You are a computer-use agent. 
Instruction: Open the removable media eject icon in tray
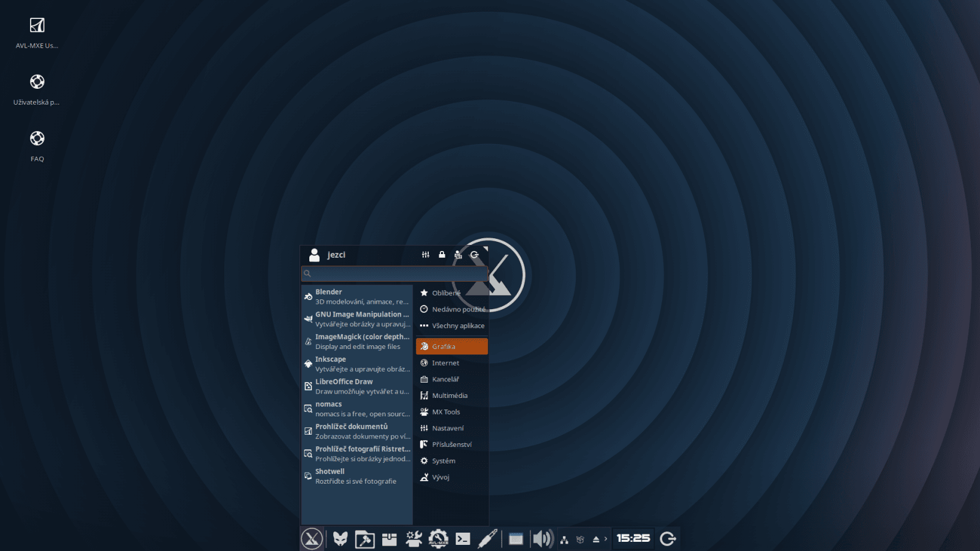coord(596,538)
